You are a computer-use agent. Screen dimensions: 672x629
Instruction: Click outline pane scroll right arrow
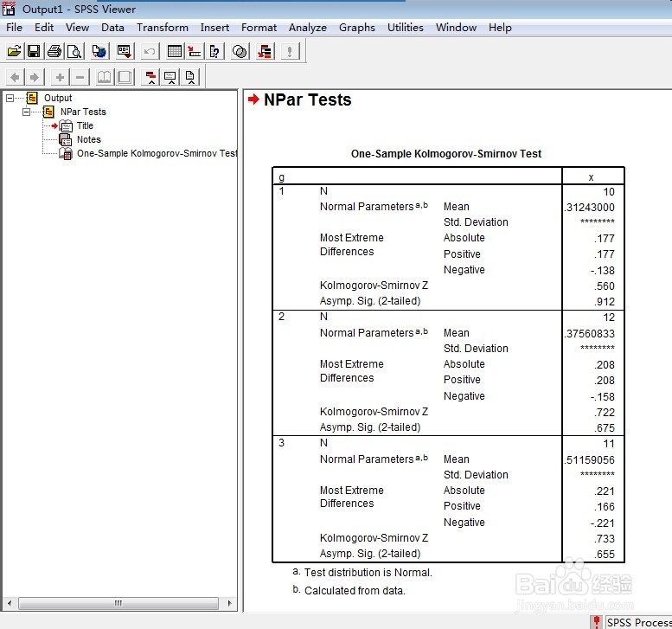click(x=229, y=603)
